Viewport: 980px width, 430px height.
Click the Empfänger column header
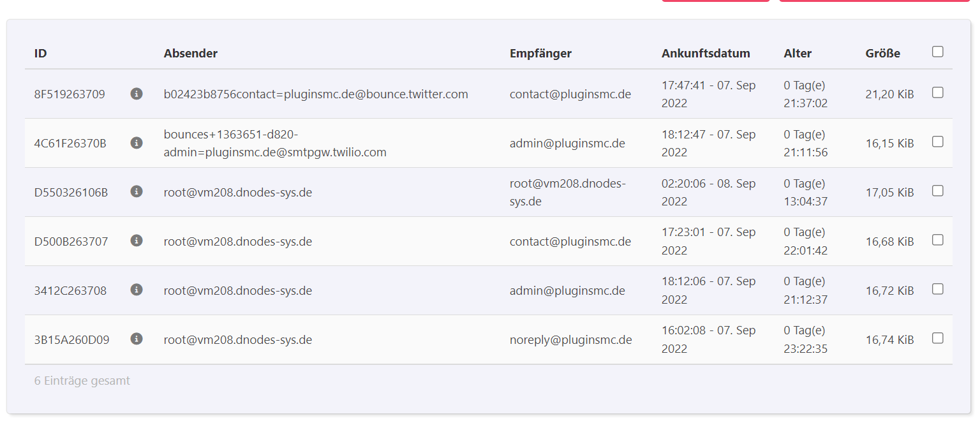pyautogui.click(x=540, y=54)
